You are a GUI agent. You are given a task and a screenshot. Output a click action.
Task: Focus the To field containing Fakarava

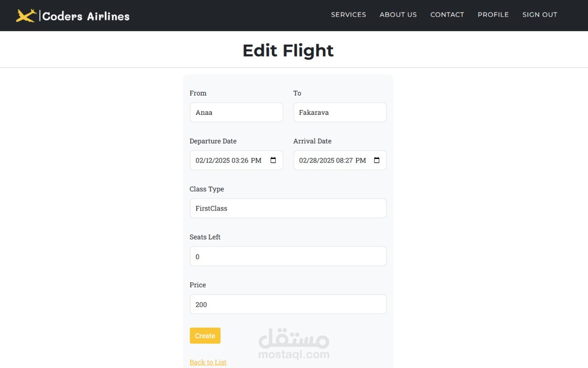pyautogui.click(x=340, y=113)
